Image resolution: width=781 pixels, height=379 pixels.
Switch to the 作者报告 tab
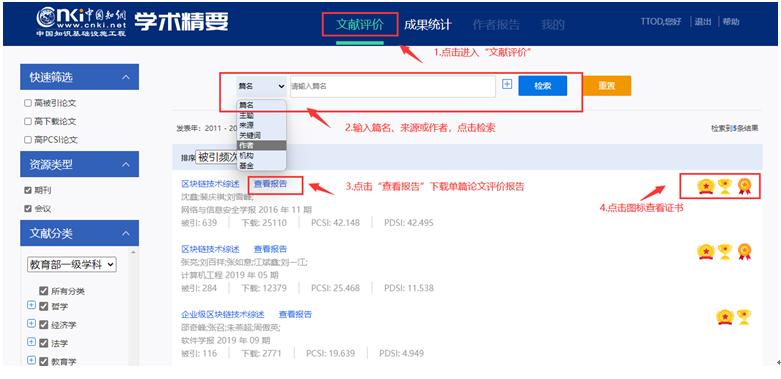(496, 25)
